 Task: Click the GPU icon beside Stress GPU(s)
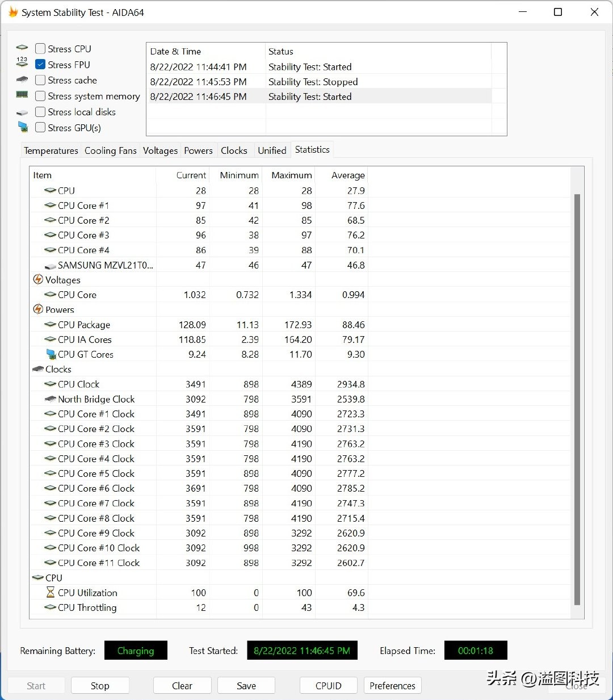pyautogui.click(x=23, y=127)
